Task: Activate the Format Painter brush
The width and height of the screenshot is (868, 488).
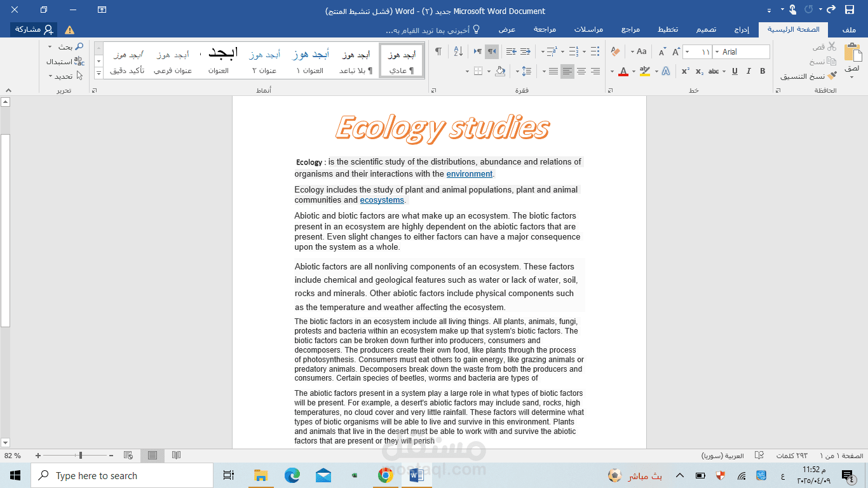Action: click(x=832, y=76)
